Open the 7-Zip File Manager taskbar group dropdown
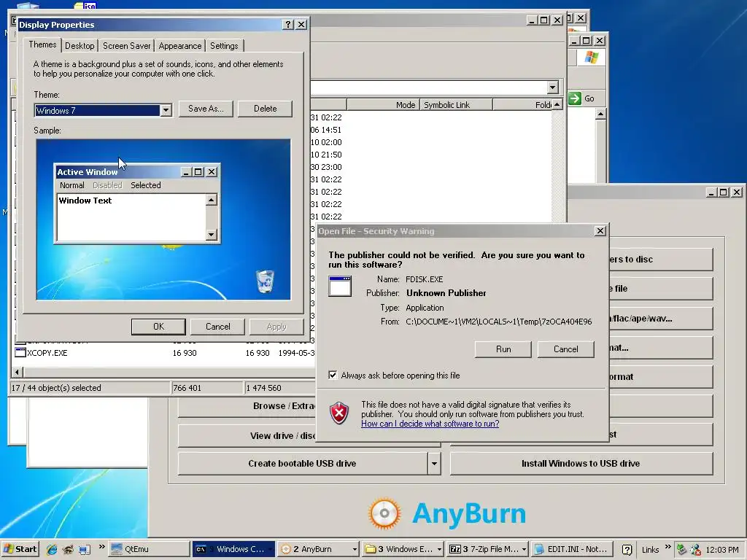 pyautogui.click(x=524, y=549)
